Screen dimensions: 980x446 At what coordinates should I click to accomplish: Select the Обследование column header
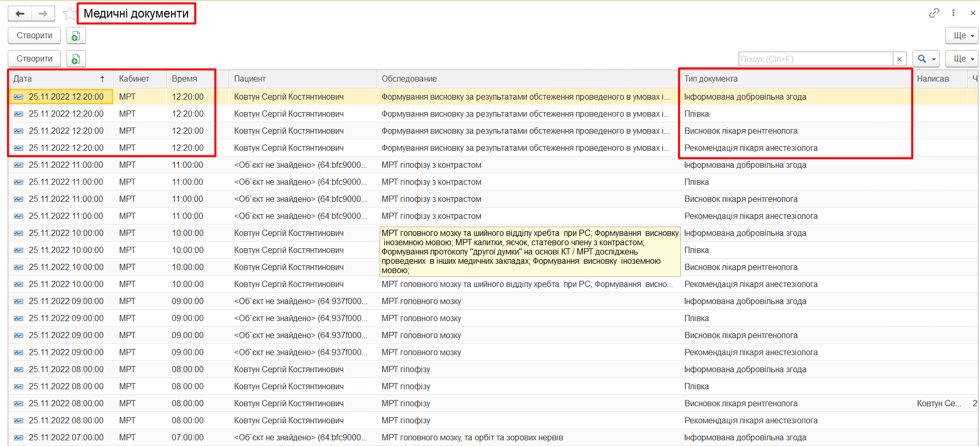pos(526,79)
